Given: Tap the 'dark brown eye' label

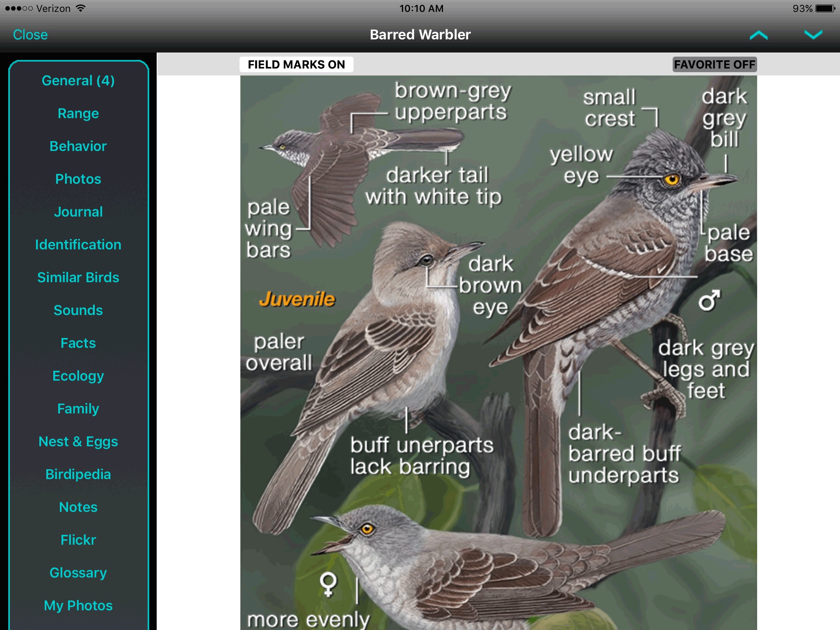Looking at the screenshot, I should point(490,286).
